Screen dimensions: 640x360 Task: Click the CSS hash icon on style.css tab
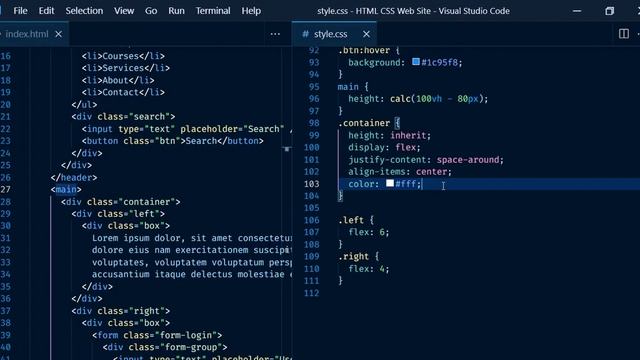pos(305,34)
